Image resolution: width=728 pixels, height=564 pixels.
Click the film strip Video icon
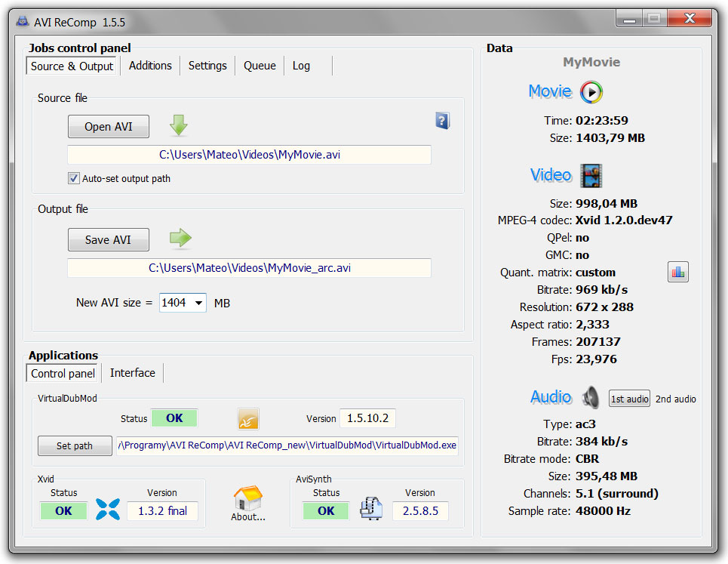coord(591,176)
